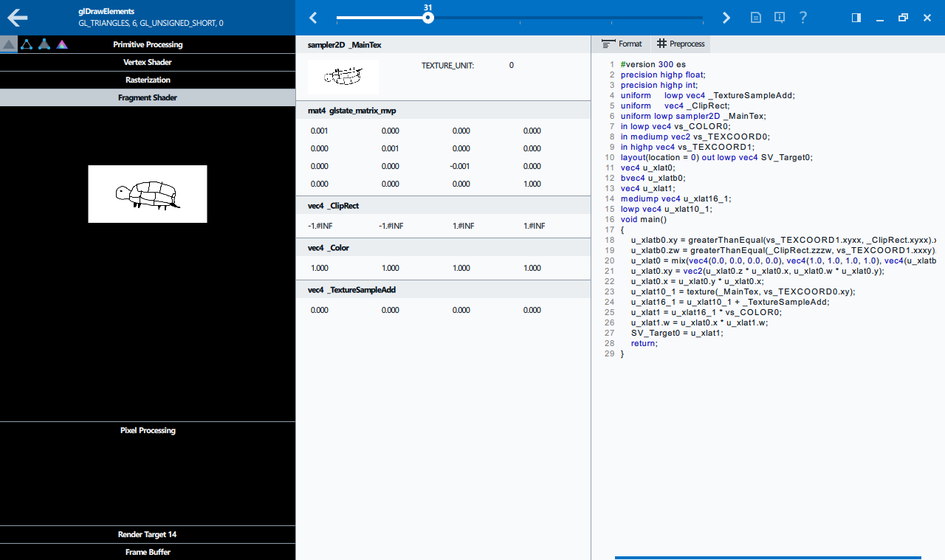The width and height of the screenshot is (945, 560).
Task: Select the vec4 _ClipRect header
Action: (x=443, y=206)
